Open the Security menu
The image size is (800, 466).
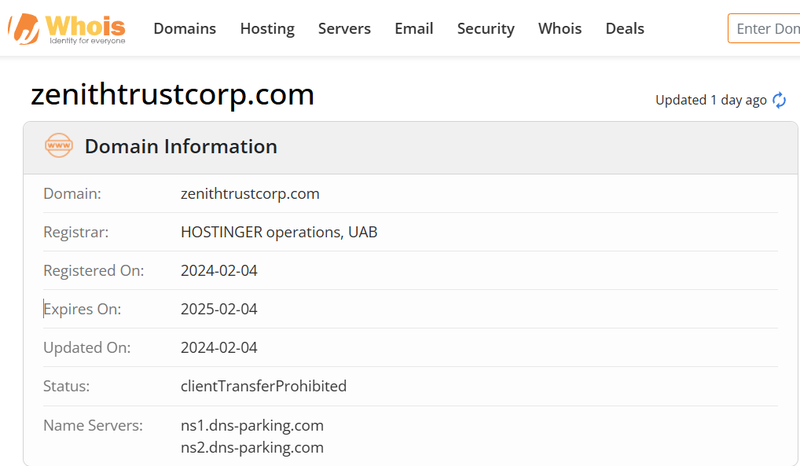click(486, 29)
